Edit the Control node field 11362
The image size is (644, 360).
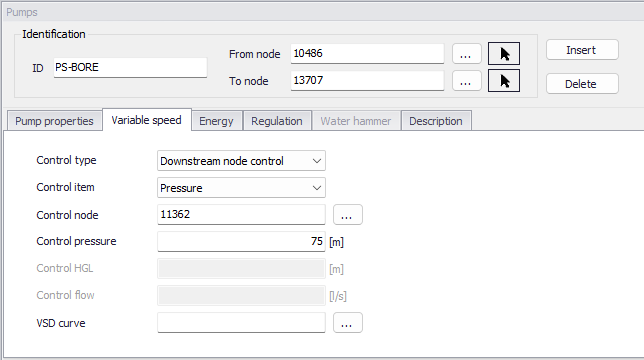(241, 214)
